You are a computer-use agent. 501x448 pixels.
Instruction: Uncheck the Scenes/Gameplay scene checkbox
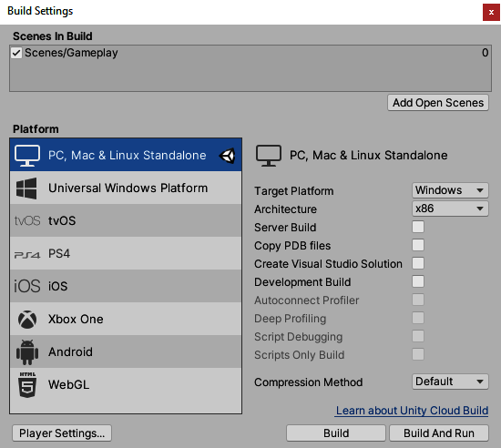click(x=16, y=53)
